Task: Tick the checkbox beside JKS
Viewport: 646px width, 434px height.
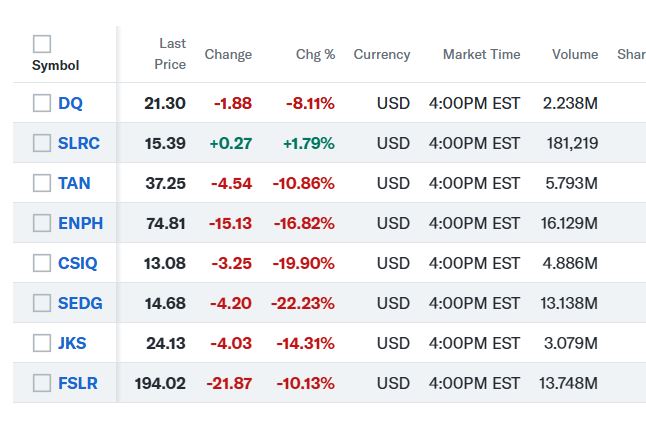Action: pos(42,343)
